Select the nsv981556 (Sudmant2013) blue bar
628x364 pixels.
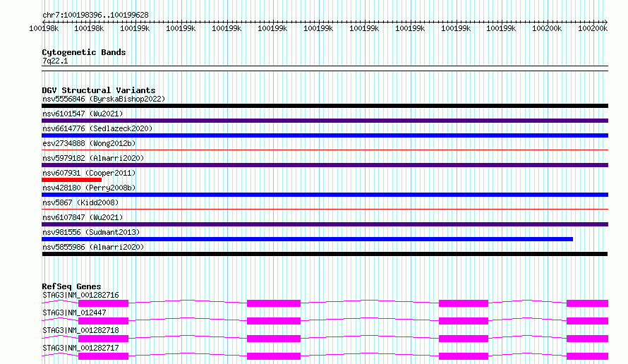307,239
